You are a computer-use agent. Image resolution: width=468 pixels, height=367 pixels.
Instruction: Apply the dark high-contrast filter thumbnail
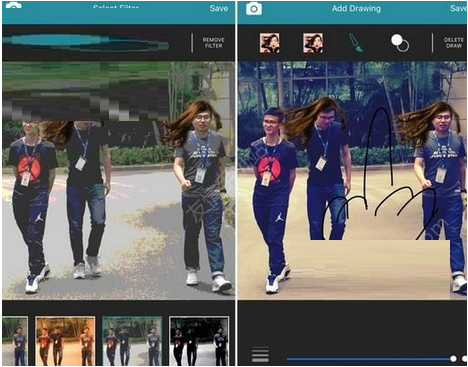(x=199, y=341)
